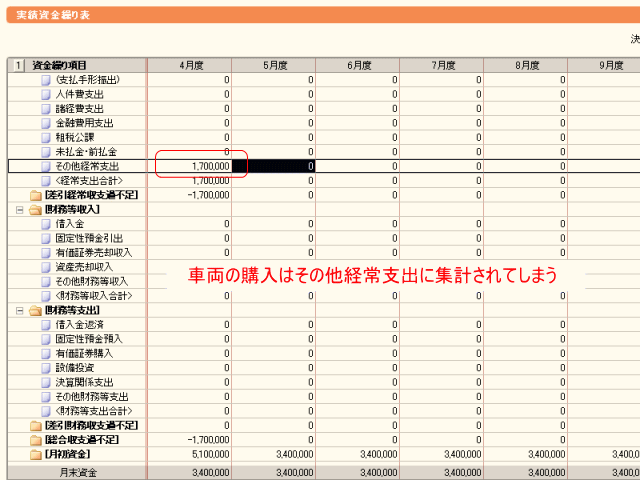Select the 1,700,000 cell in その他経常支出 row

click(189, 167)
